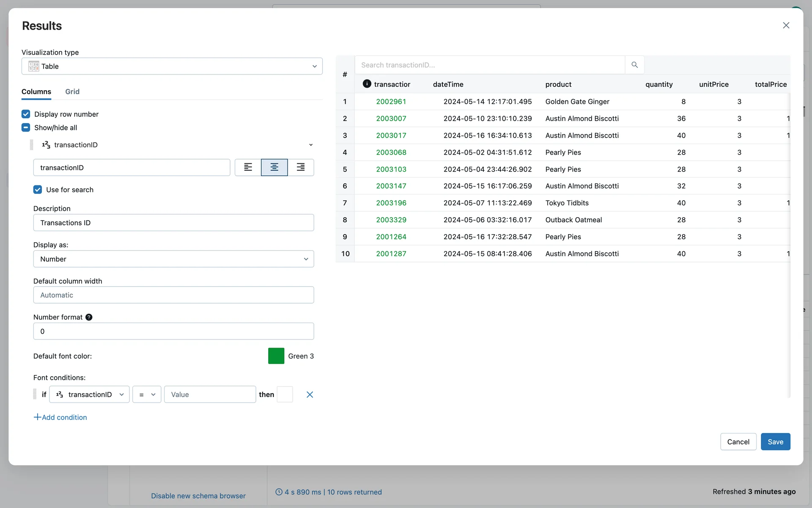812x508 pixels.
Task: Click the transactionID column drag handle
Action: [x=32, y=145]
